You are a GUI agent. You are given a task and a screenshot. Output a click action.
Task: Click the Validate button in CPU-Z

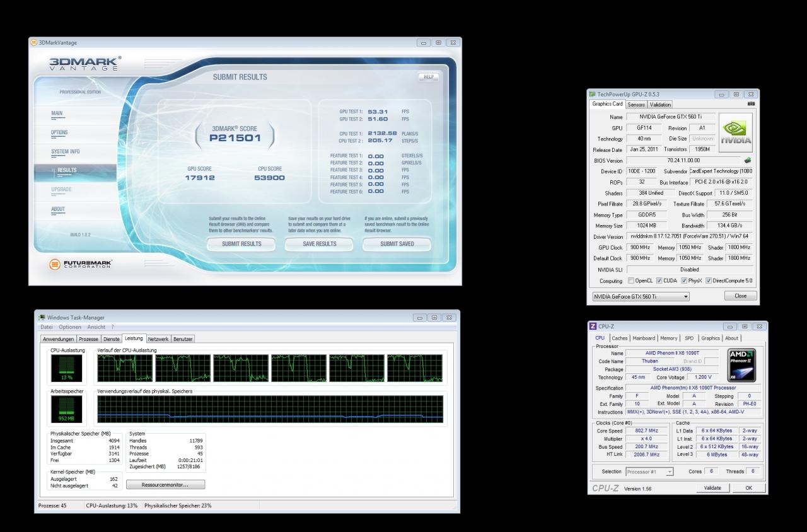point(712,488)
